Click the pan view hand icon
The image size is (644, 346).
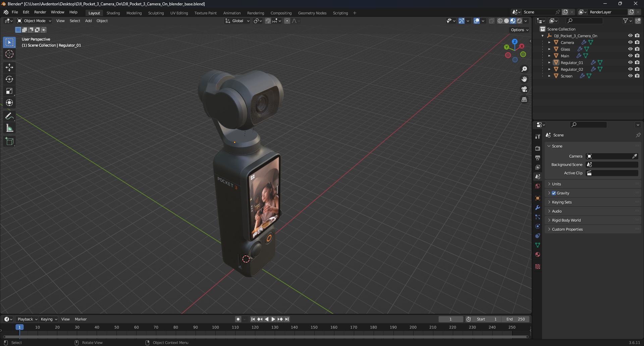[524, 79]
